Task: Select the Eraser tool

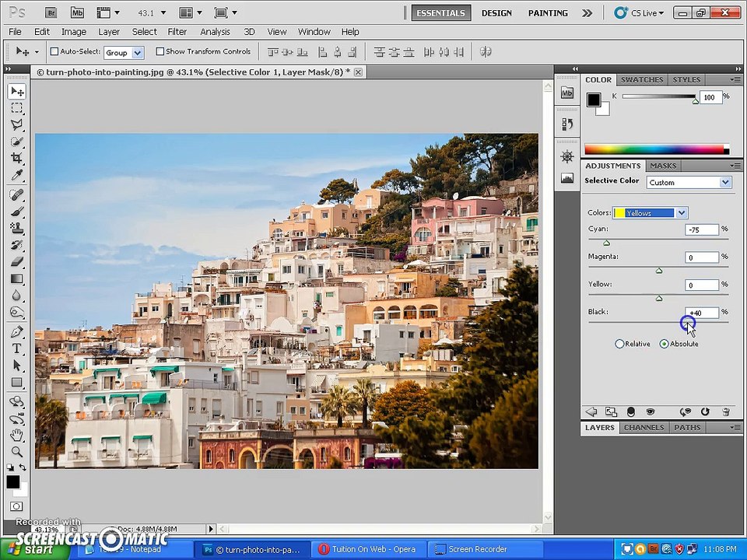Action: point(16,261)
